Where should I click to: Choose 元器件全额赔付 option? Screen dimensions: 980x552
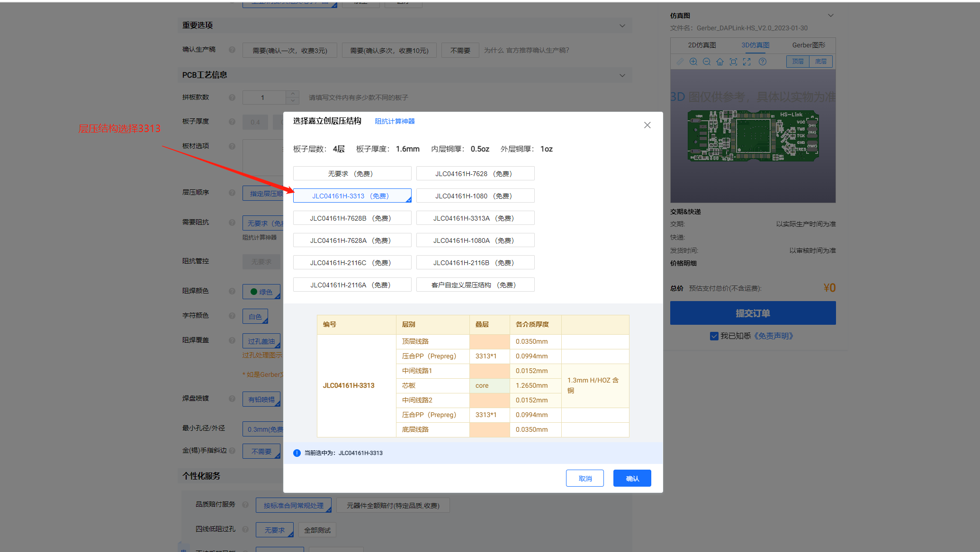tap(393, 505)
